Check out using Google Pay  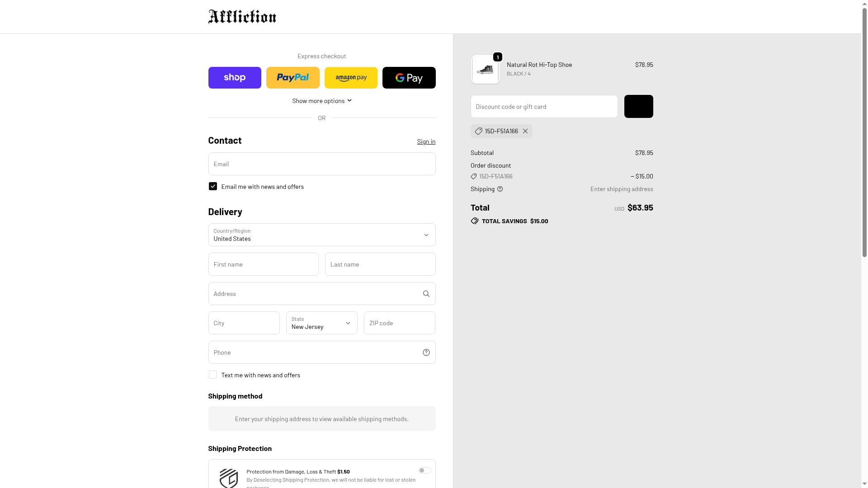pyautogui.click(x=409, y=78)
